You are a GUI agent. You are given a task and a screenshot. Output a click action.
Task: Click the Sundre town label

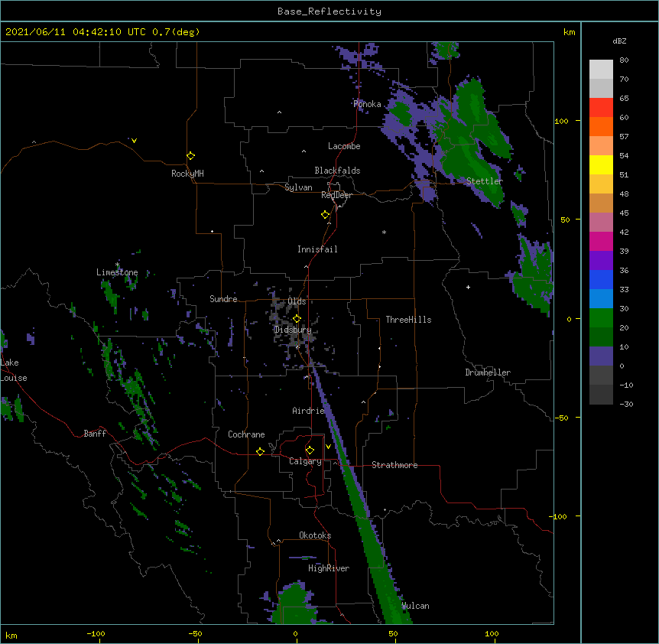223,299
